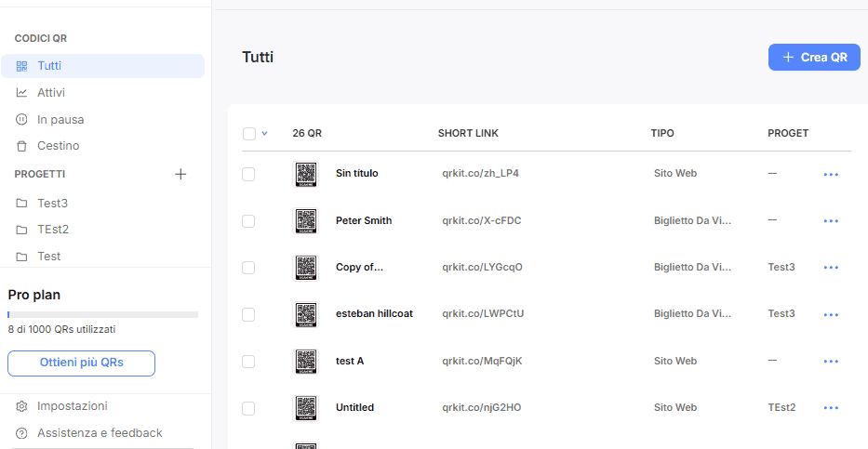This screenshot has width=868, height=449.
Task: Click the Assistenza e feedback help icon
Action: pos(22,433)
